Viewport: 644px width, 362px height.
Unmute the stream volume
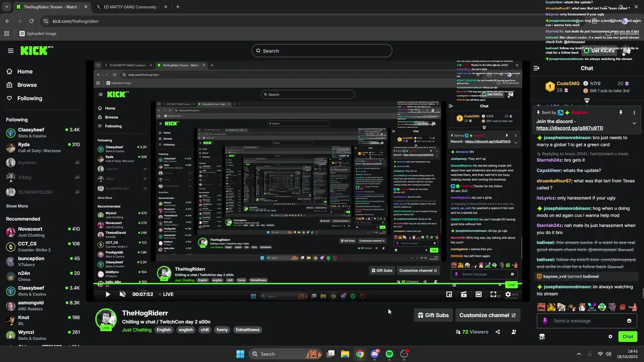point(122,294)
